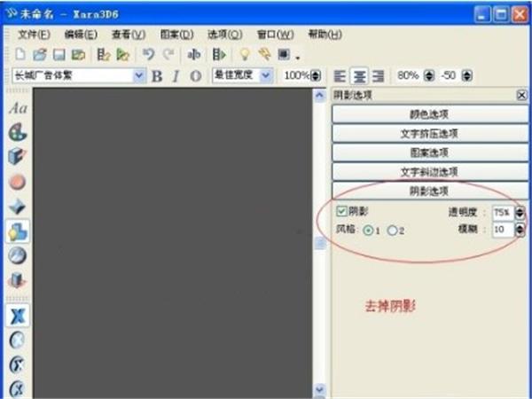Click the lightbulb lighting icon in toolbar
Image resolution: width=532 pixels, height=399 pixels.
[245, 54]
